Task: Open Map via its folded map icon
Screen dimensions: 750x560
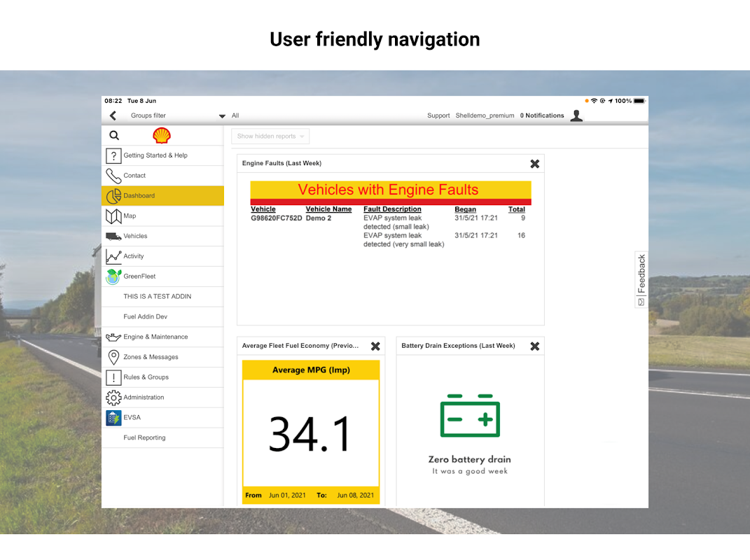Action: tap(113, 216)
